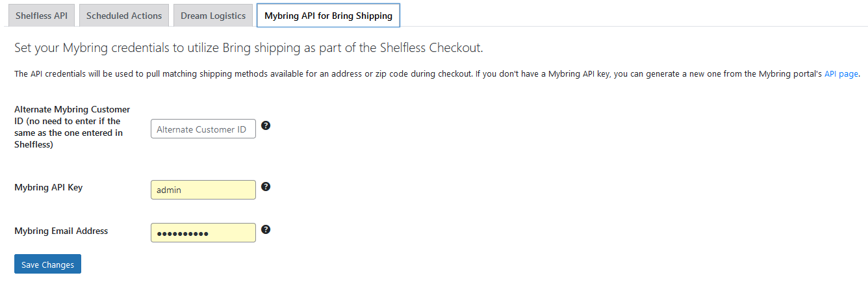
Task: Go to the Dream Logistics tab
Action: 213,15
